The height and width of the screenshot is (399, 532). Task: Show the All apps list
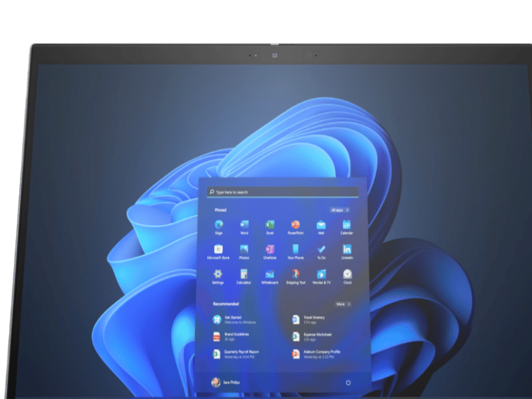[340, 210]
